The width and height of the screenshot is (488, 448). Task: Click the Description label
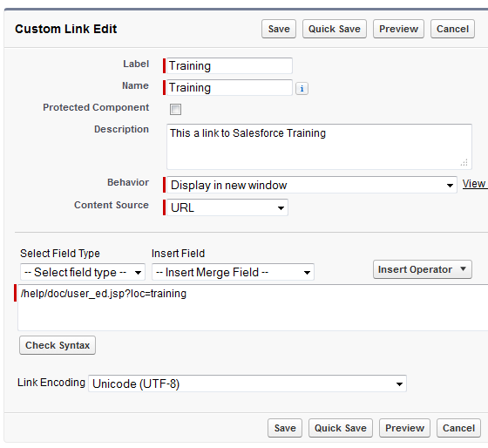pyautogui.click(x=121, y=129)
